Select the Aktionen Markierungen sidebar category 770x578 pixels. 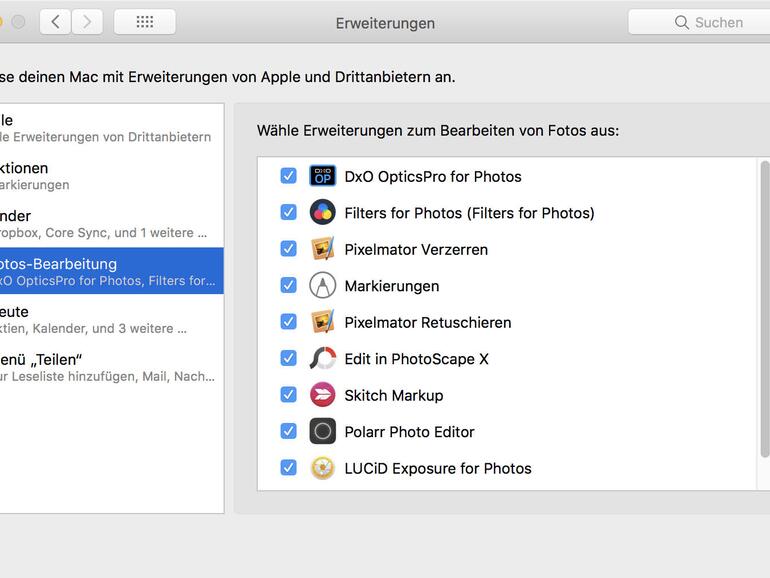pos(111,176)
